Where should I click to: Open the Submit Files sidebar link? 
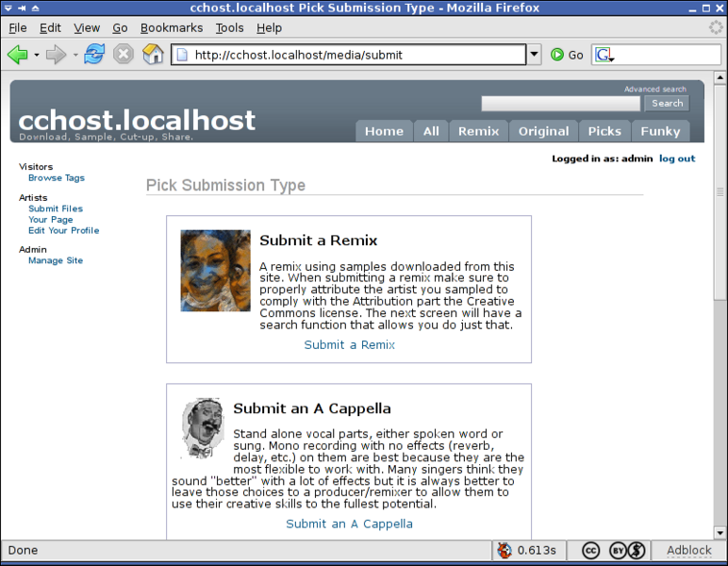point(56,208)
